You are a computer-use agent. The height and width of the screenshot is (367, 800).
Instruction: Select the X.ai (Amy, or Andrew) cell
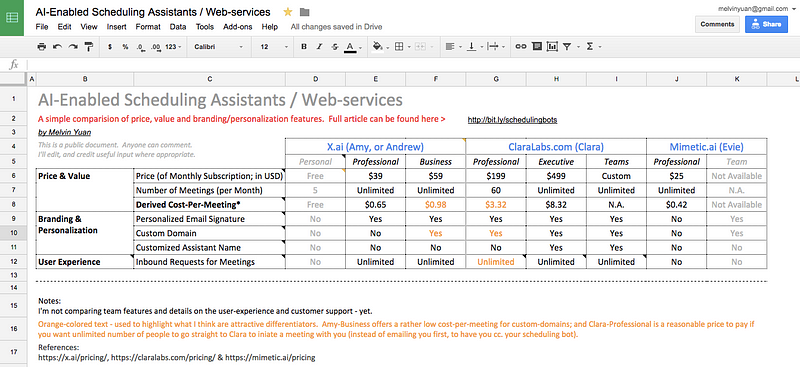(x=375, y=147)
